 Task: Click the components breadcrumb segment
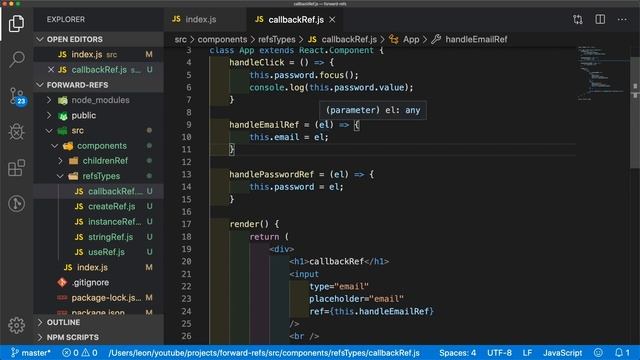(222, 39)
